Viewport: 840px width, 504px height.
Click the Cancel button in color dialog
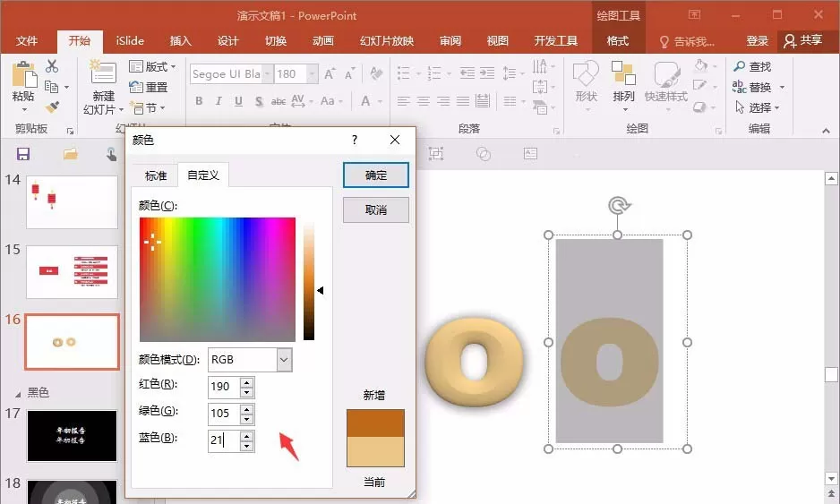coord(375,210)
